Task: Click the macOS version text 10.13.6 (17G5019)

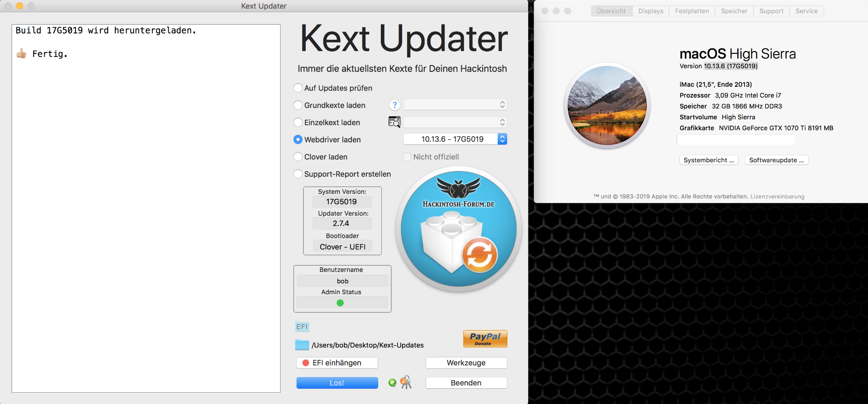Action: (730, 66)
